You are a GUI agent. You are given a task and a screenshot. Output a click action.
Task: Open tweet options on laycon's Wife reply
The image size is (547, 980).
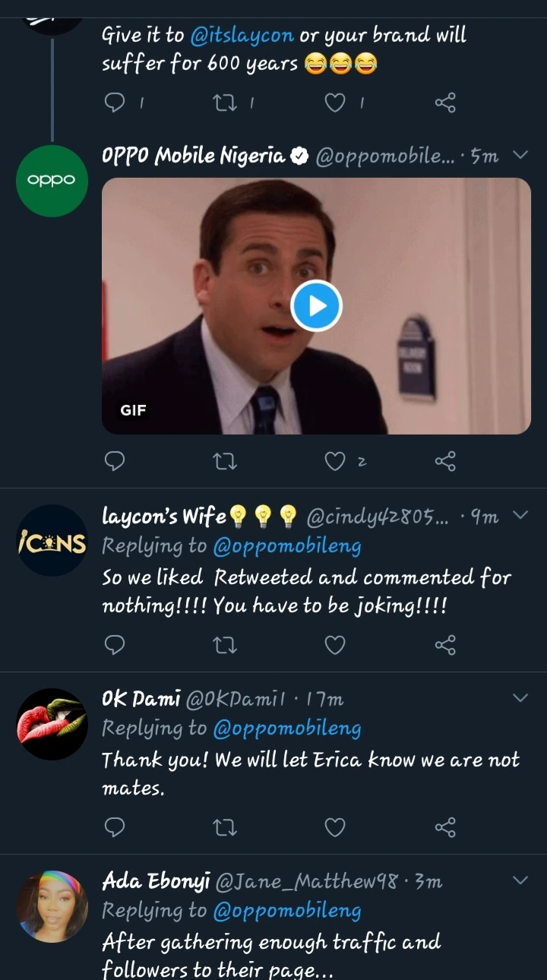click(520, 516)
